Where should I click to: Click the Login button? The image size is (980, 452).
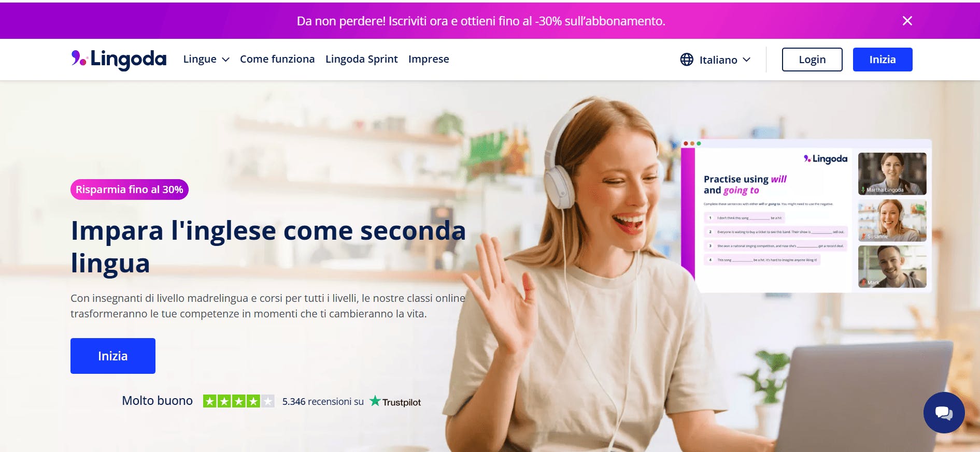pos(812,60)
